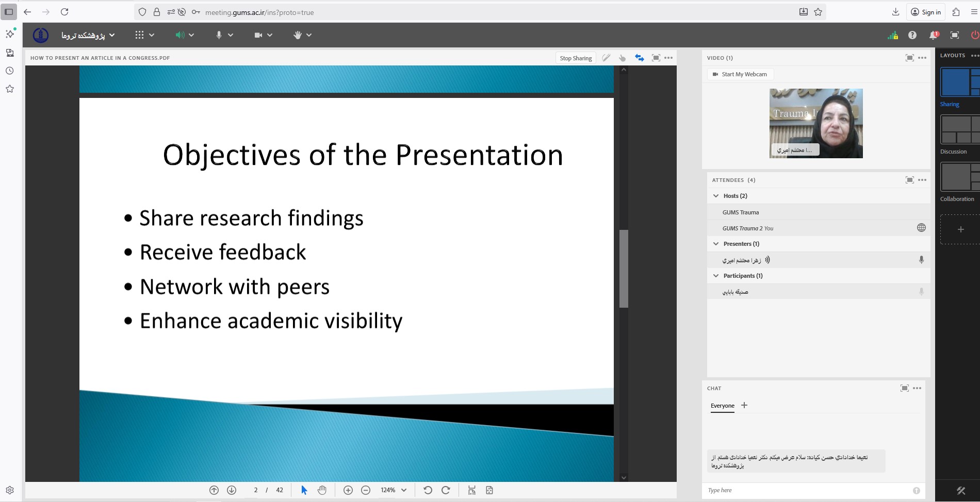Open the help question mark icon

pos(912,35)
